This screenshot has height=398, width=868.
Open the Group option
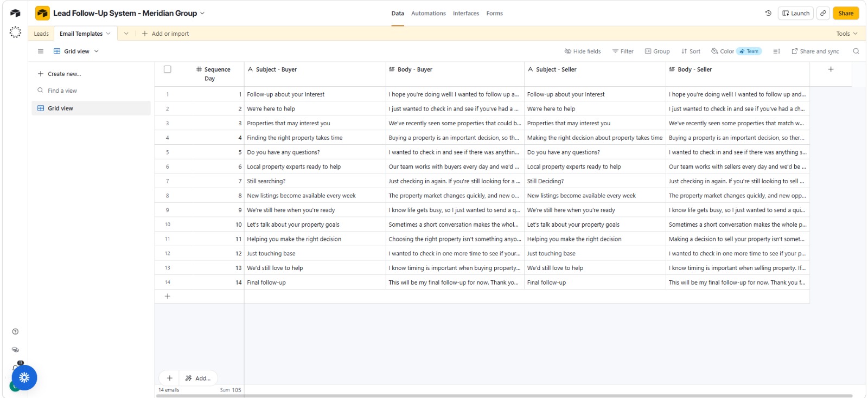coord(657,51)
